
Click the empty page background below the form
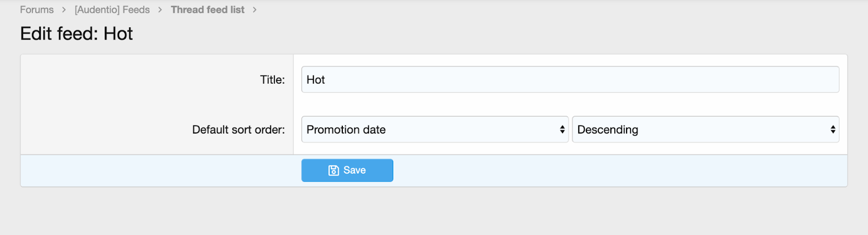[434, 213]
